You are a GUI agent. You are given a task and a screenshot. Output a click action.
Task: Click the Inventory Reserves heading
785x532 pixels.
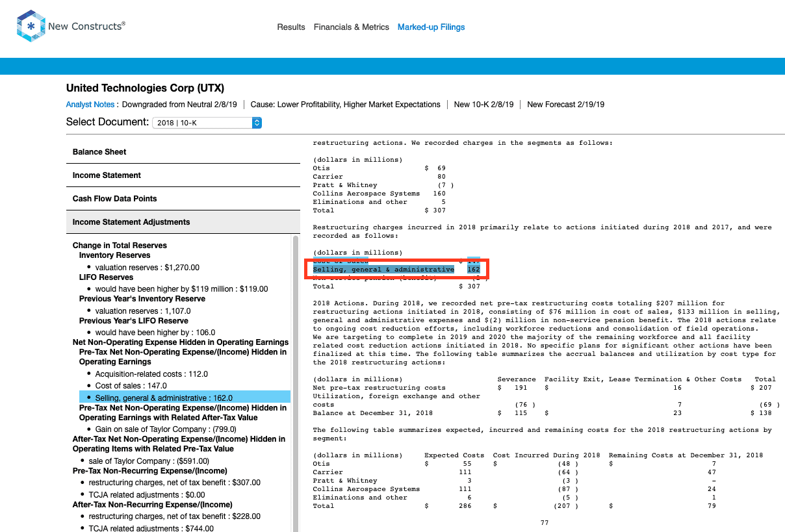click(x=115, y=255)
